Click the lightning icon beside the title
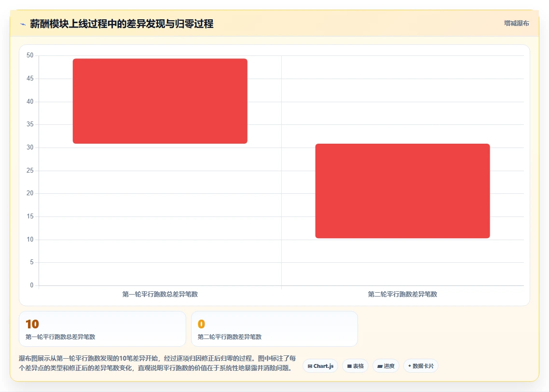Viewport: 549px width, 392px height. (x=23, y=24)
